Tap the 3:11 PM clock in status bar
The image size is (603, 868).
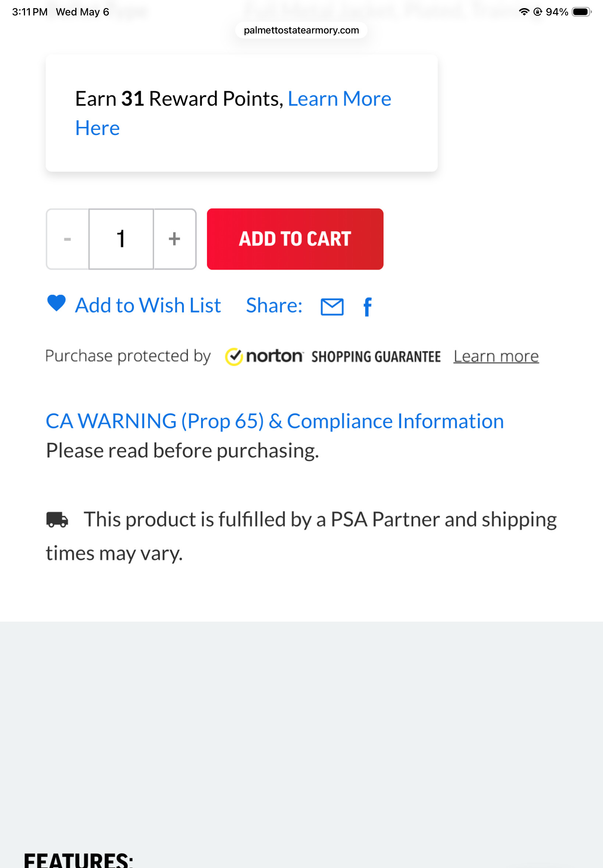pyautogui.click(x=30, y=12)
